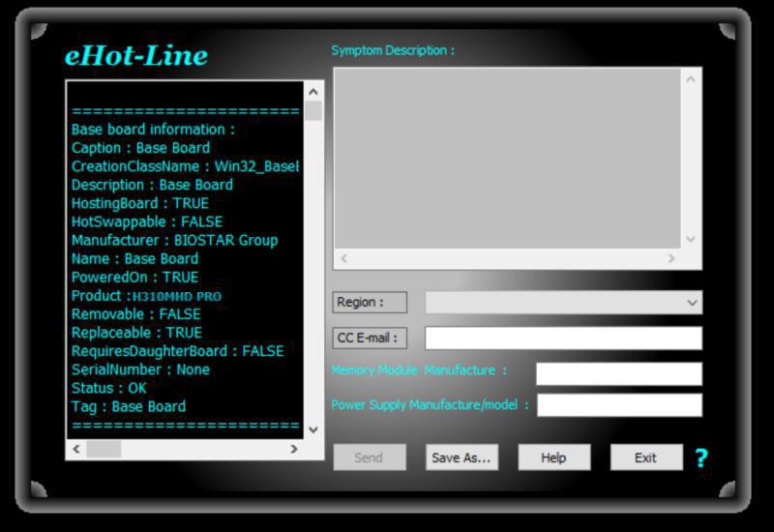Click 'Description : Base Board' line
774x532 pixels.
[152, 185]
